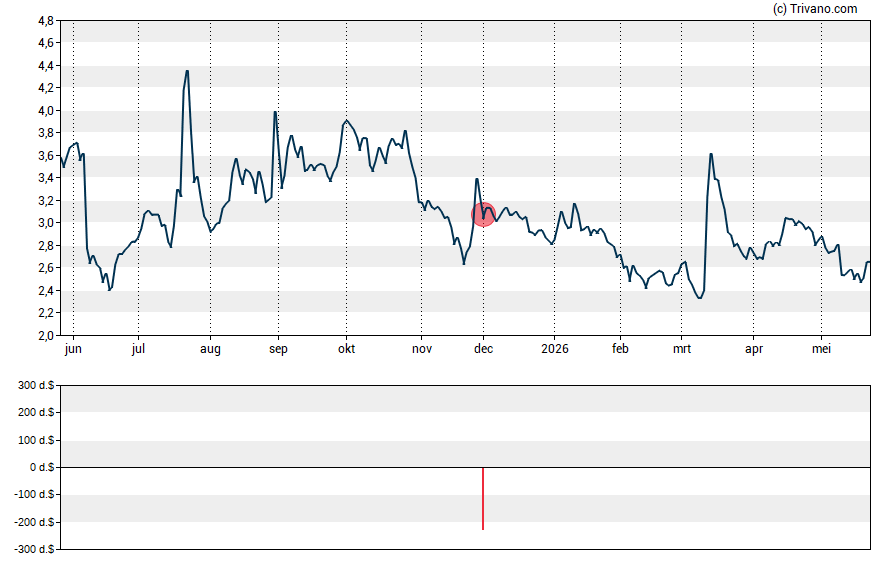Click the '100 d.$' axis label
The width and height of the screenshot is (888, 565).
[x=36, y=440]
